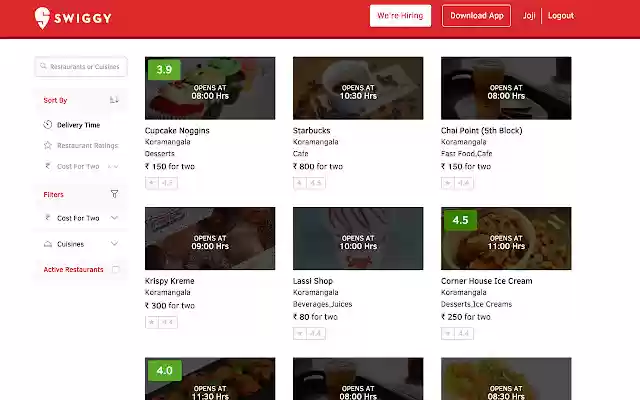Expand the Cost For Two filter chevron
The width and height of the screenshot is (640, 400).
click(x=114, y=218)
